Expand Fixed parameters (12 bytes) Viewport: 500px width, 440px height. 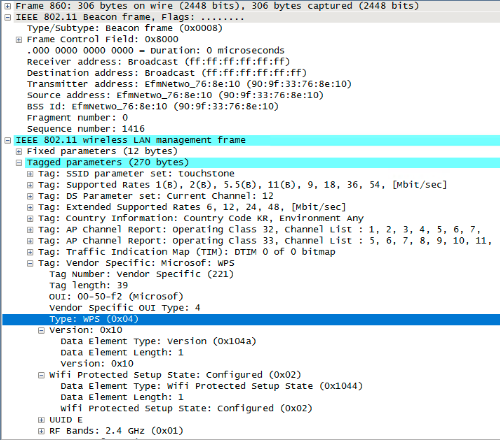pyautogui.click(x=19, y=152)
